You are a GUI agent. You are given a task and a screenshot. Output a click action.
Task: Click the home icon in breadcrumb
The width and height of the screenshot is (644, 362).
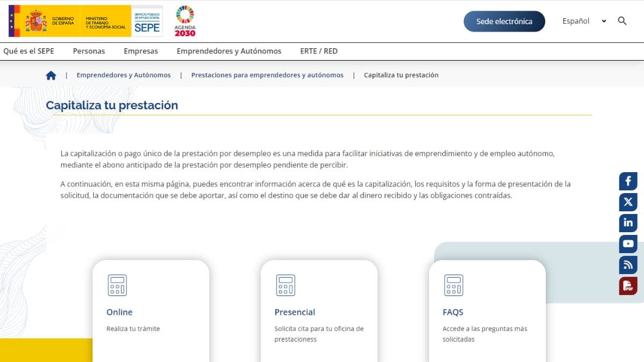[x=51, y=76]
